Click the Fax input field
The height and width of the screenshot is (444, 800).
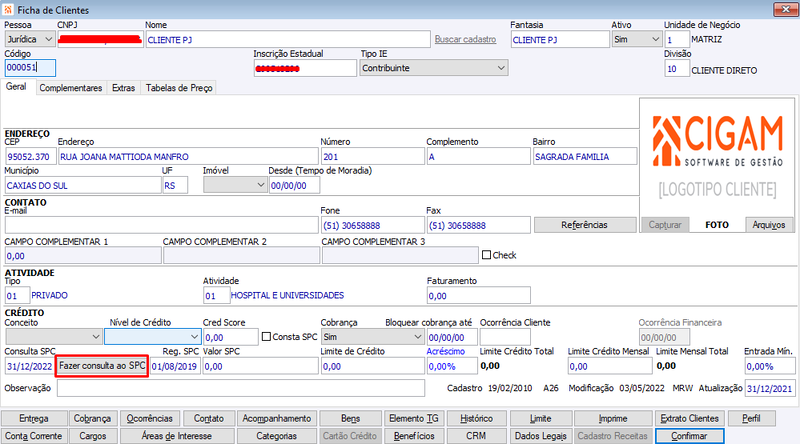point(479,225)
